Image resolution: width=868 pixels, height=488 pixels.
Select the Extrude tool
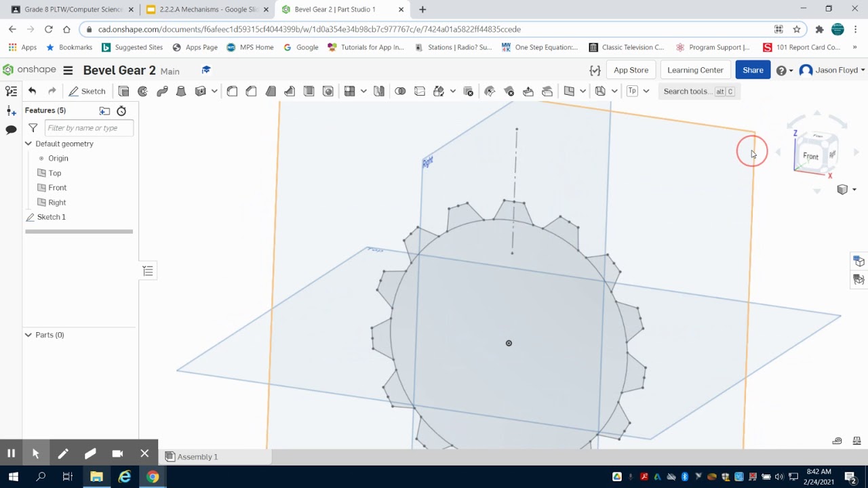[123, 91]
